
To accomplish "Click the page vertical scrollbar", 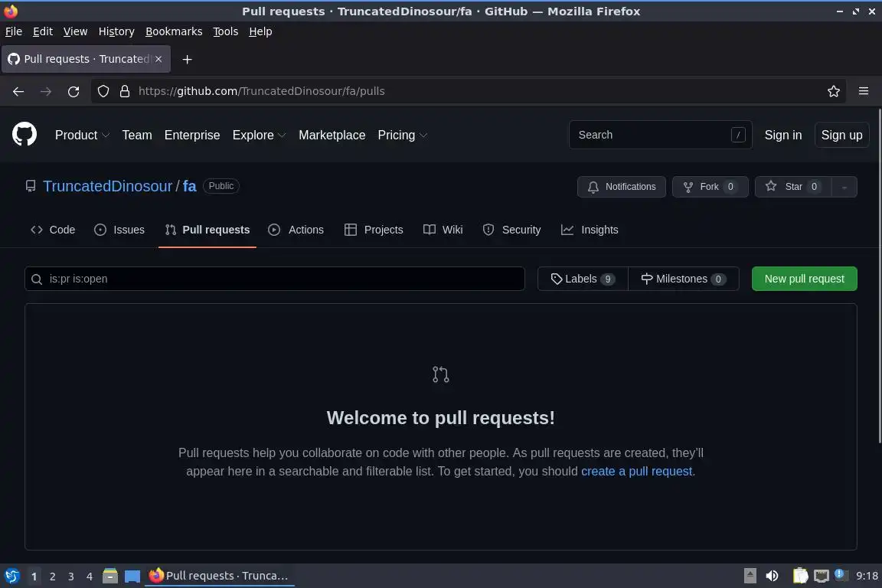I will coord(879,276).
